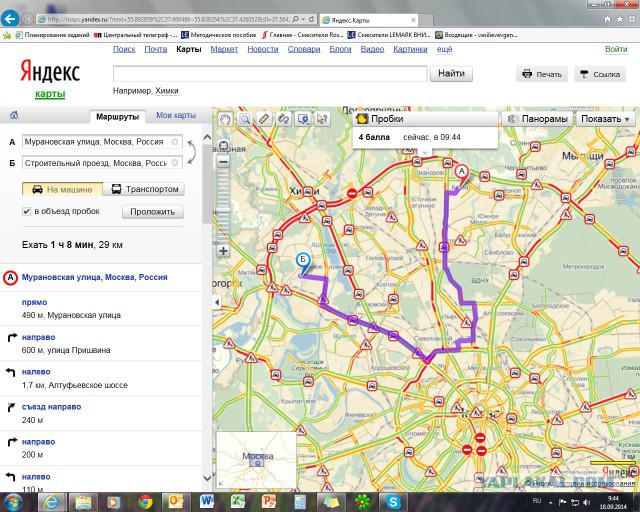Switch to the Маршруты tab

118,117
